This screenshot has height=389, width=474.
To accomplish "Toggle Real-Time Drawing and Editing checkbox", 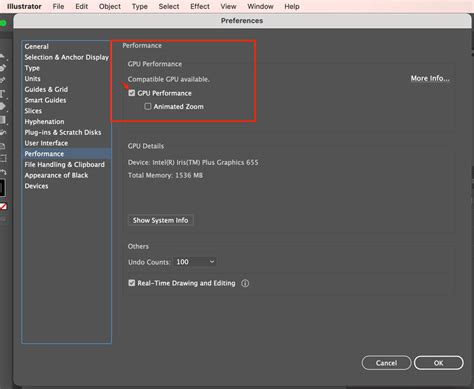I will pyautogui.click(x=132, y=283).
